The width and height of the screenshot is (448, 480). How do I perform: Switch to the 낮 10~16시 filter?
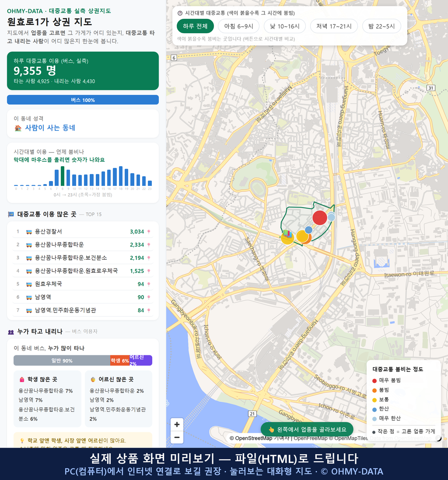(285, 26)
